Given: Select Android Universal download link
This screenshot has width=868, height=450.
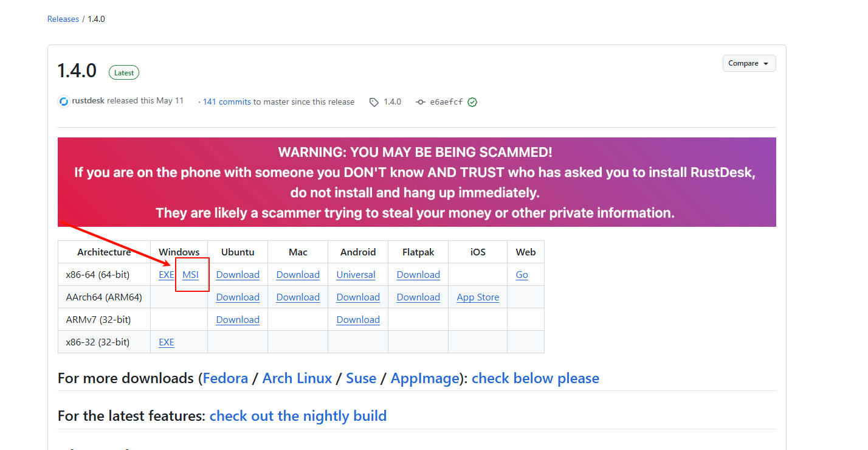Looking at the screenshot, I should [x=356, y=275].
